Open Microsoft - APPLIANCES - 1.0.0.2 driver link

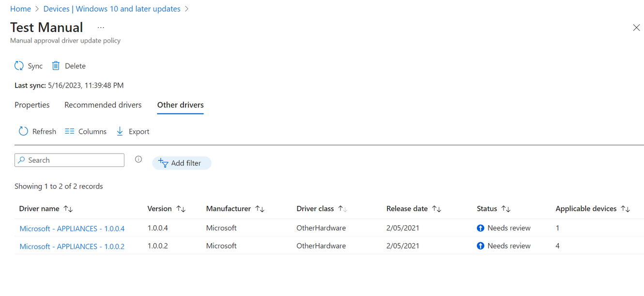pos(72,247)
